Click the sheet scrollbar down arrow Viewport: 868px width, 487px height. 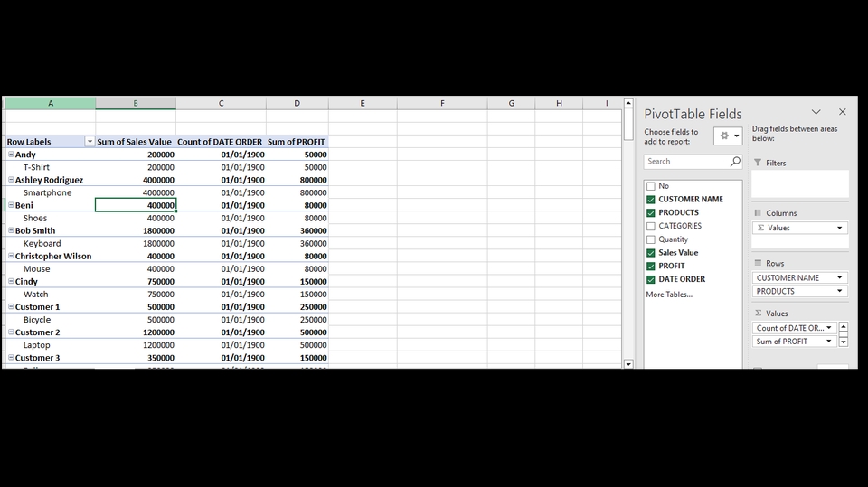[x=628, y=363]
